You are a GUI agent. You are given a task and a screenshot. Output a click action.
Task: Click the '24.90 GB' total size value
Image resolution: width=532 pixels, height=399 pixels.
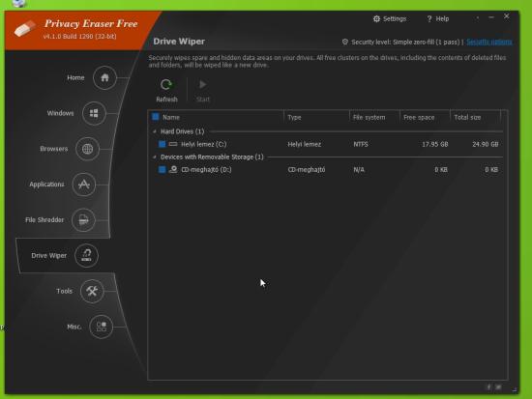pos(486,144)
